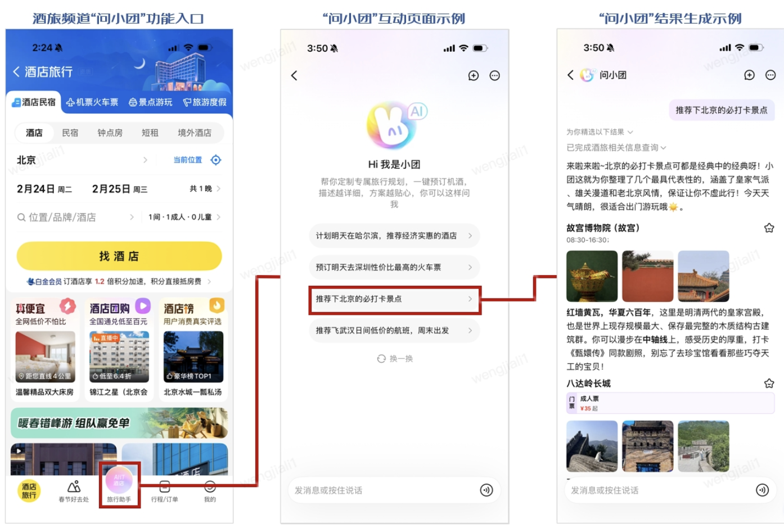Screen dimensions: 784x532
Task: Tap the 当前位置 location crosshair icon
Action: pyautogui.click(x=215, y=160)
